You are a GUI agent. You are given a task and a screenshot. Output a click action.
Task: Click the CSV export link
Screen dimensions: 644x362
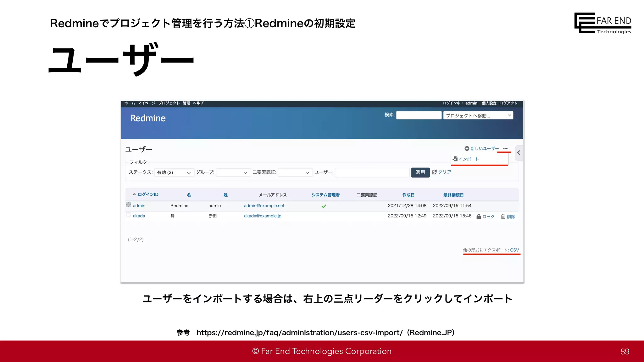[x=514, y=250]
